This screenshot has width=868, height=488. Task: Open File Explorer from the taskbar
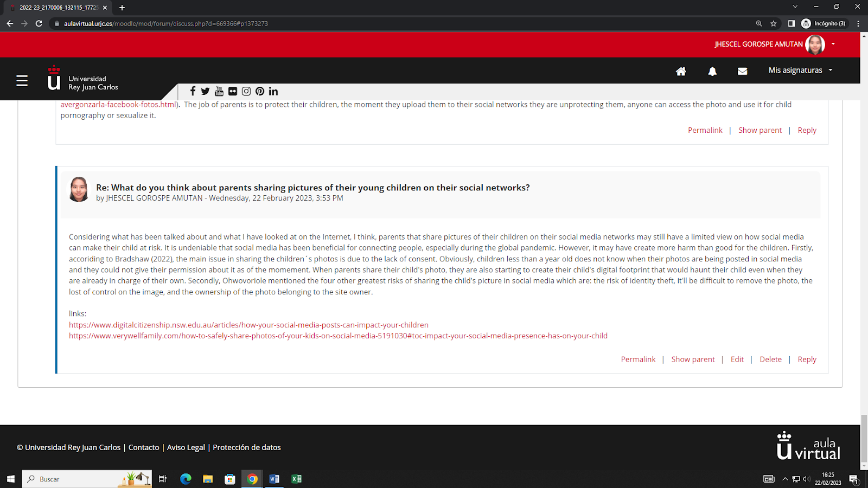[x=208, y=479]
